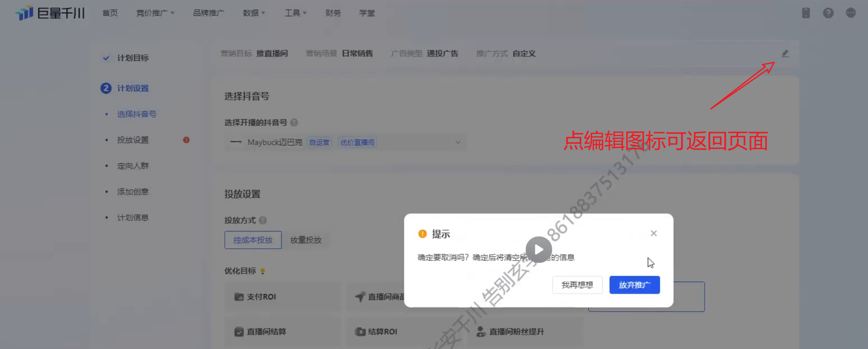
Task: Open the Maybuck迈巴克 account dropdown
Action: tap(345, 142)
